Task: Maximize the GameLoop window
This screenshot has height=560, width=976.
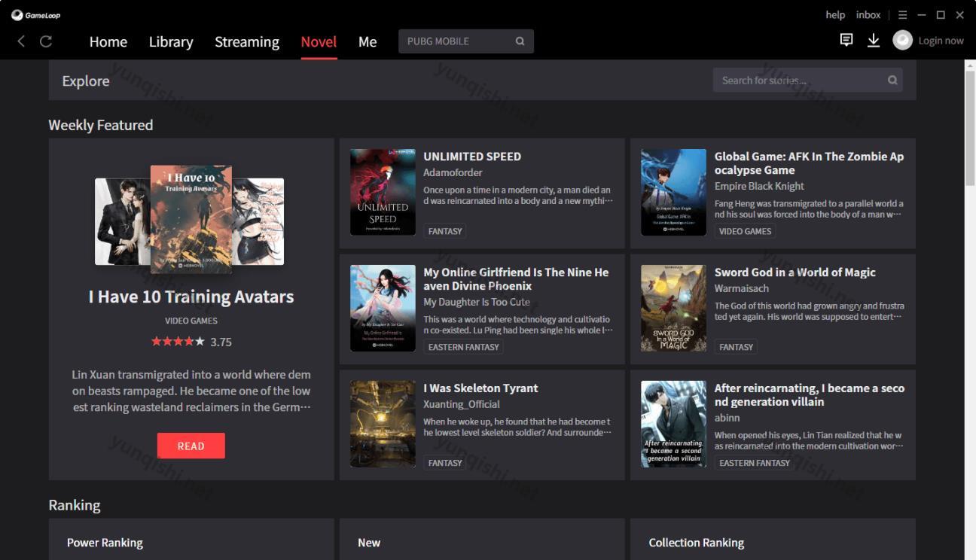Action: pos(941,15)
